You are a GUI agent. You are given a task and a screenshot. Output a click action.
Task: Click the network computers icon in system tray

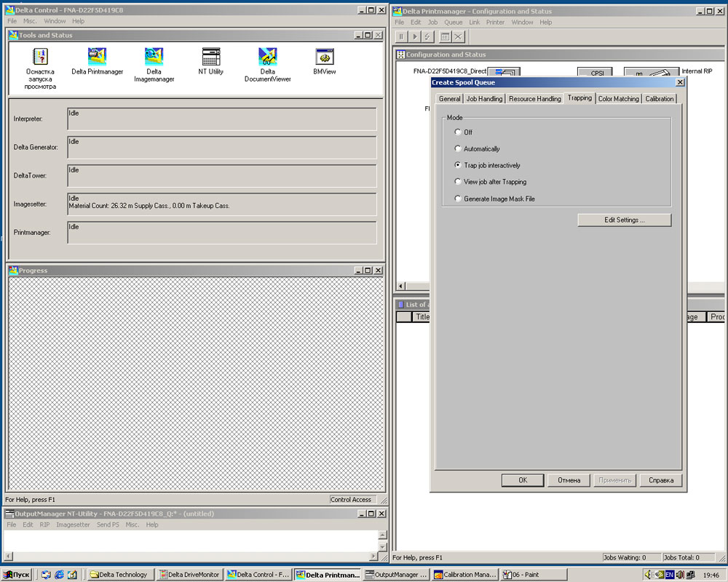[691, 575]
